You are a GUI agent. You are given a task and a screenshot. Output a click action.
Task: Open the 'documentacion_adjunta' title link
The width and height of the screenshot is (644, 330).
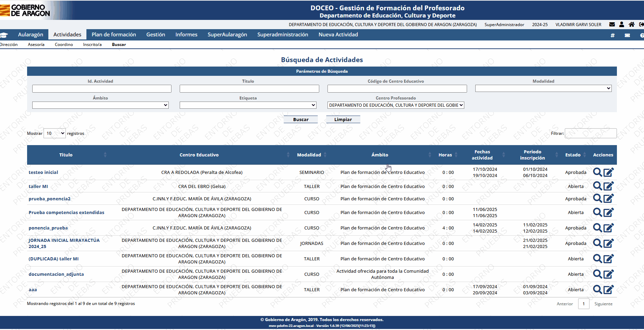point(56,274)
